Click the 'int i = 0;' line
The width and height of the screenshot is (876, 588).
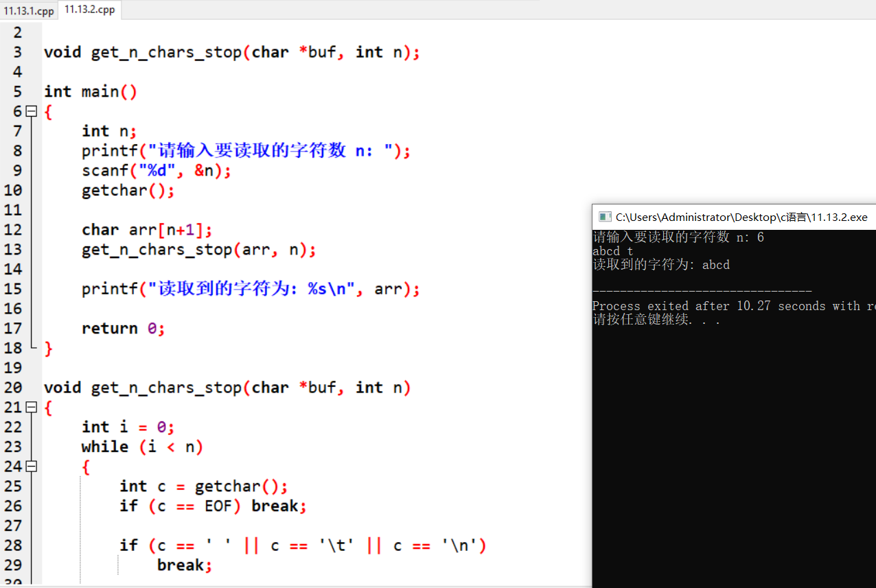[128, 427]
